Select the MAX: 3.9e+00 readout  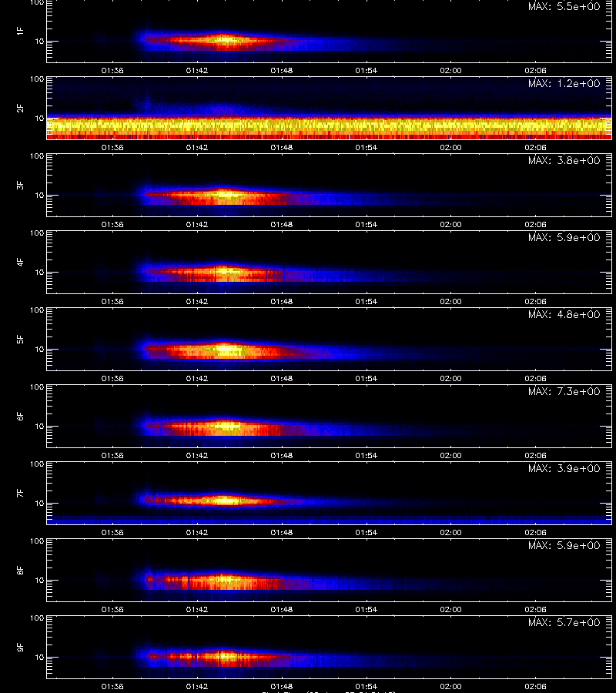pos(564,468)
